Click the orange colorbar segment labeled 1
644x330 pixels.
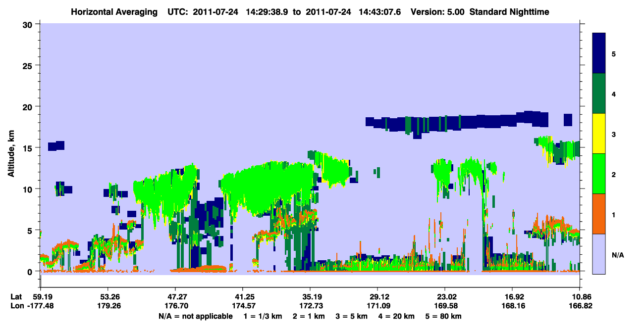599,213
